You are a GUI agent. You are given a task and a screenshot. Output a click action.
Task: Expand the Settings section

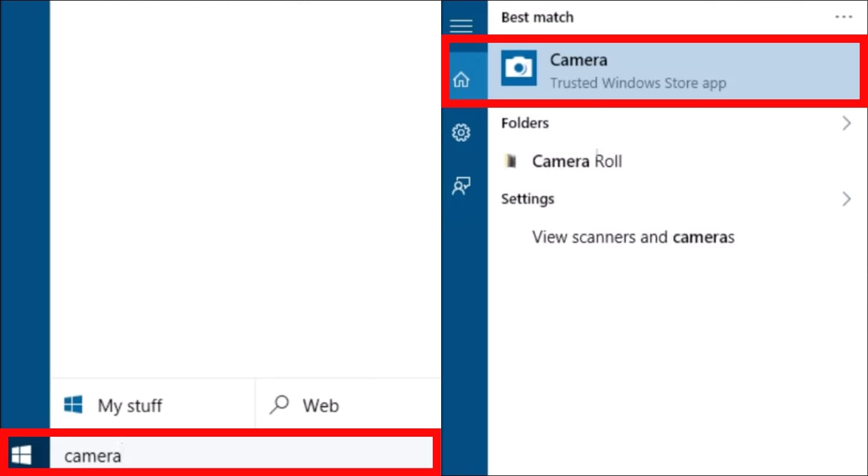(848, 199)
